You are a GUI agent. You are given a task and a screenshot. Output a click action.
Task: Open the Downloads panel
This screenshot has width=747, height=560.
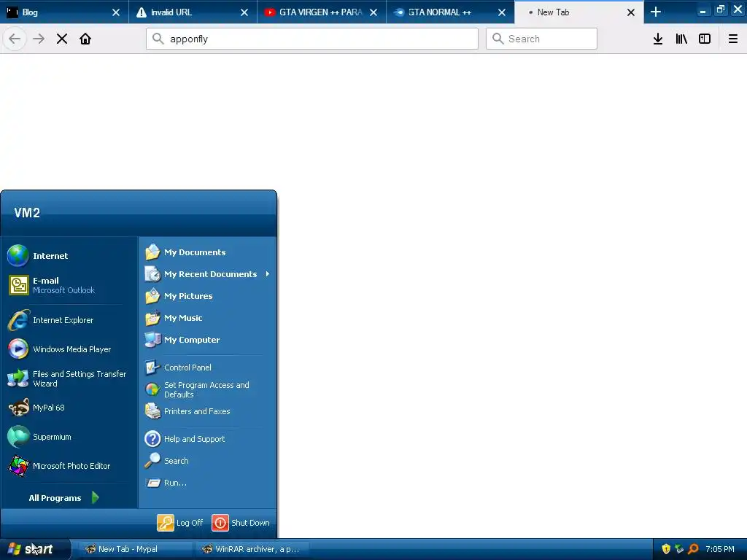658,39
